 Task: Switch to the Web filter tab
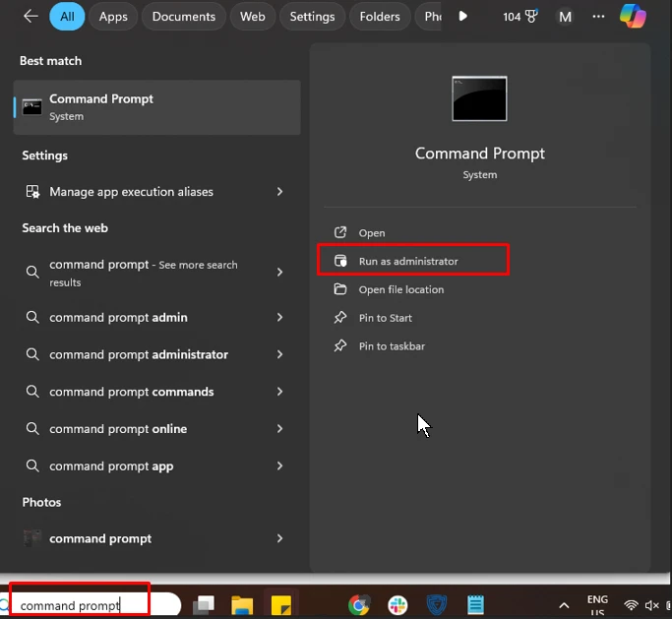point(253,17)
